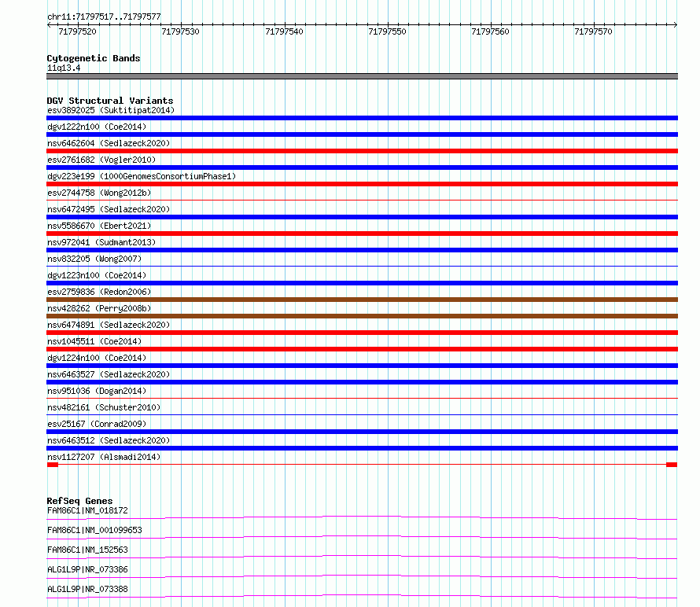Viewport: 700px width, 607px height.
Task: Open variant dgv223e199 (1000GenomesConsortiumPhase1) label
Action: pyautogui.click(x=142, y=176)
